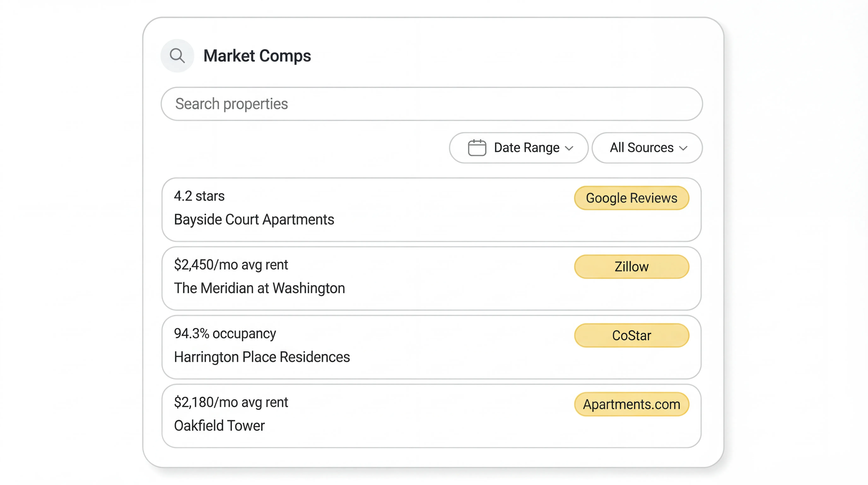Open the Oakfield Tower comp card
The height and width of the screenshot is (485, 868).
(x=219, y=426)
